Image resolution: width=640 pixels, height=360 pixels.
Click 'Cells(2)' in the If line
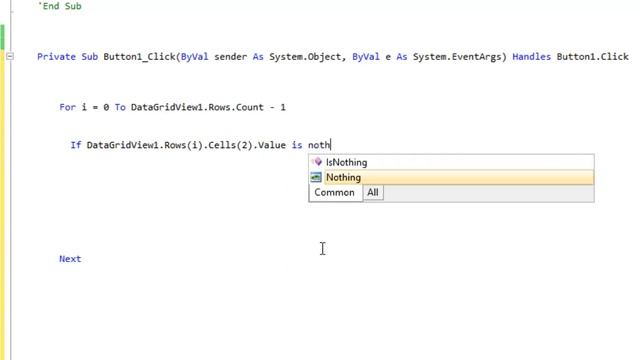click(230, 145)
